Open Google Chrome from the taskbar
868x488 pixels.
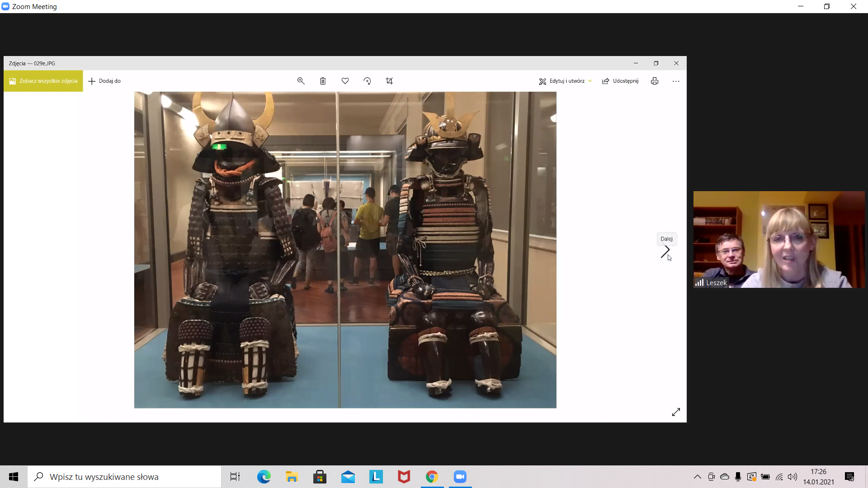[x=432, y=477]
